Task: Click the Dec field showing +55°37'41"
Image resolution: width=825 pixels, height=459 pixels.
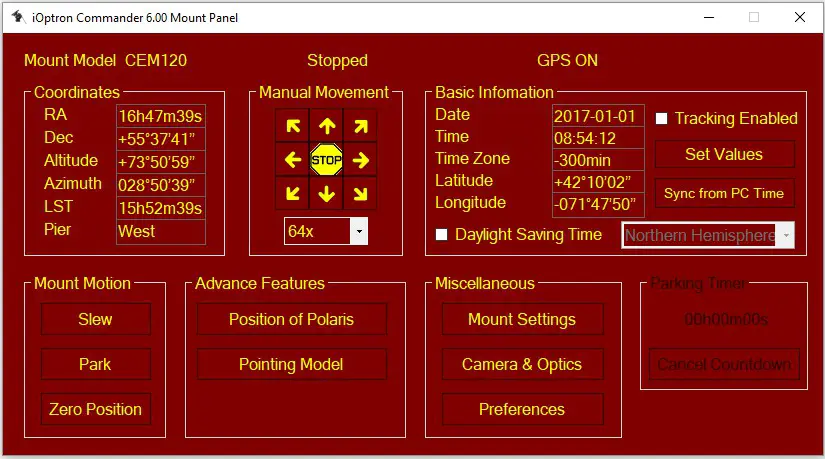Action: 160,139
